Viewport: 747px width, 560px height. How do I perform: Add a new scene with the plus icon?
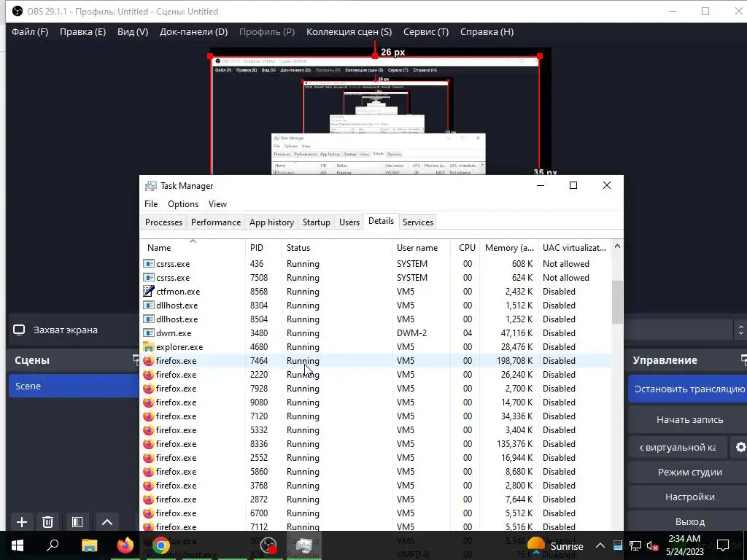21,522
